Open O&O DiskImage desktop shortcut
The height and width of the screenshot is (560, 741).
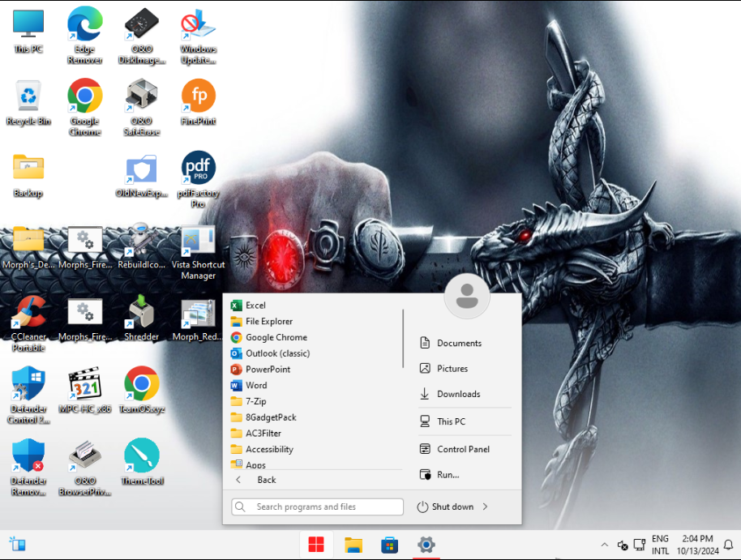point(142,36)
